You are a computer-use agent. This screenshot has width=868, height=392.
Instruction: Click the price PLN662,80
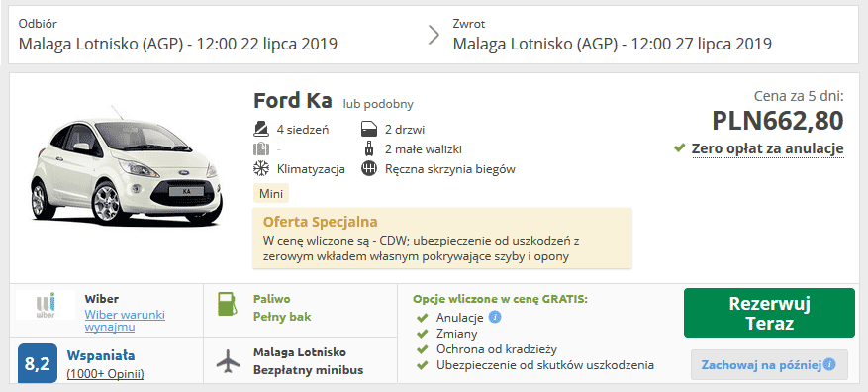coord(778,121)
